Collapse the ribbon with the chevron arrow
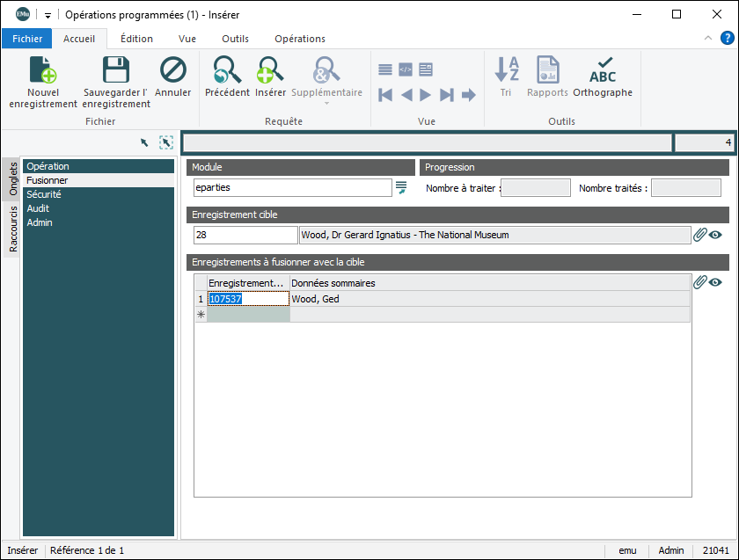Image resolution: width=739 pixels, height=560 pixels. (x=708, y=39)
